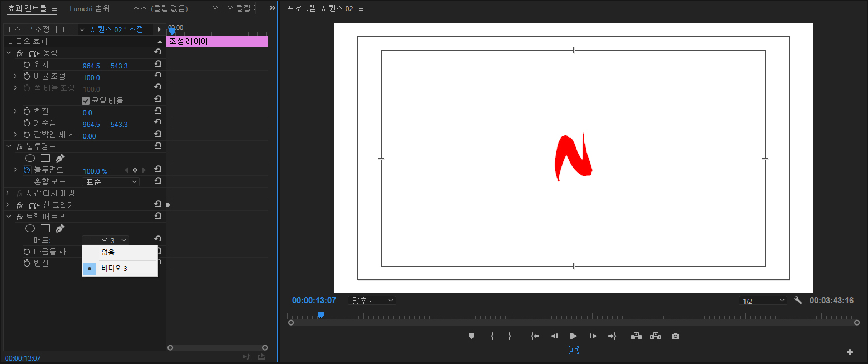The width and height of the screenshot is (868, 364).
Task: Reset the 위치 parameter
Action: coord(158,64)
